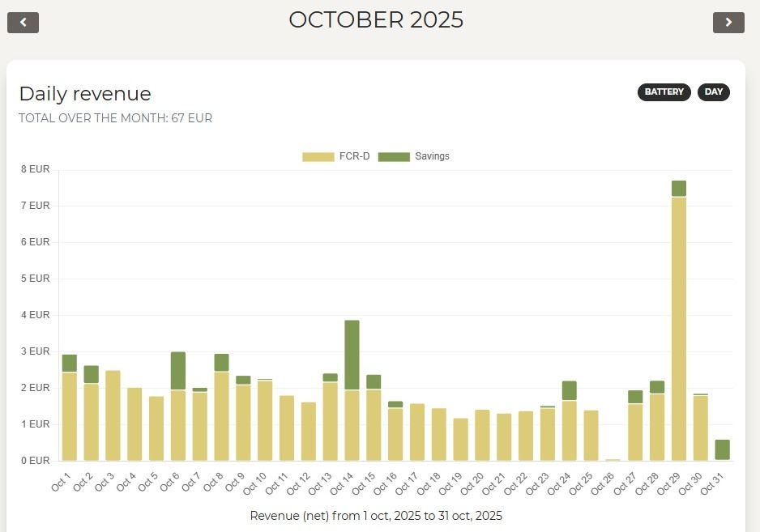Image resolution: width=760 pixels, height=532 pixels.
Task: Click the Oct 31 Savings bar
Action: click(722, 449)
